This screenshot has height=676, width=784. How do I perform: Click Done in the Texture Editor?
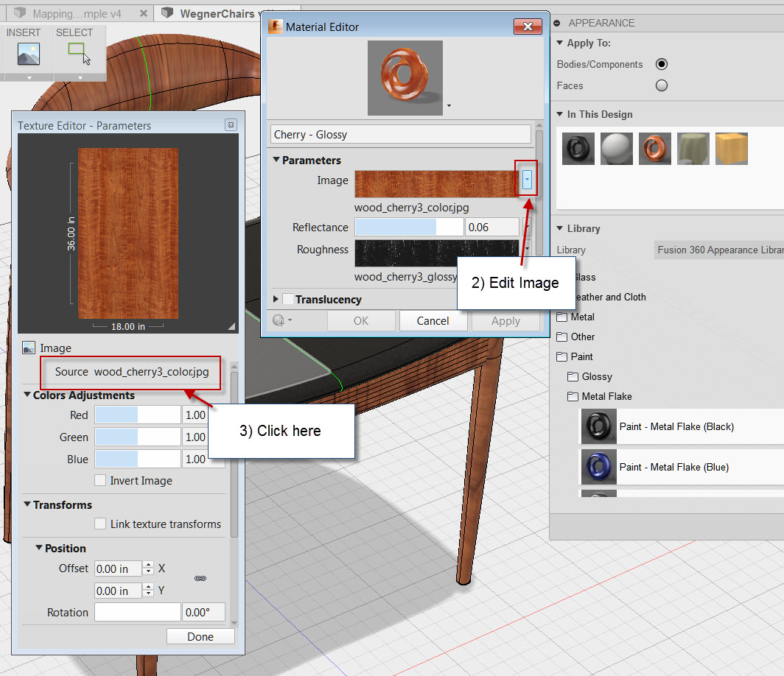(200, 636)
